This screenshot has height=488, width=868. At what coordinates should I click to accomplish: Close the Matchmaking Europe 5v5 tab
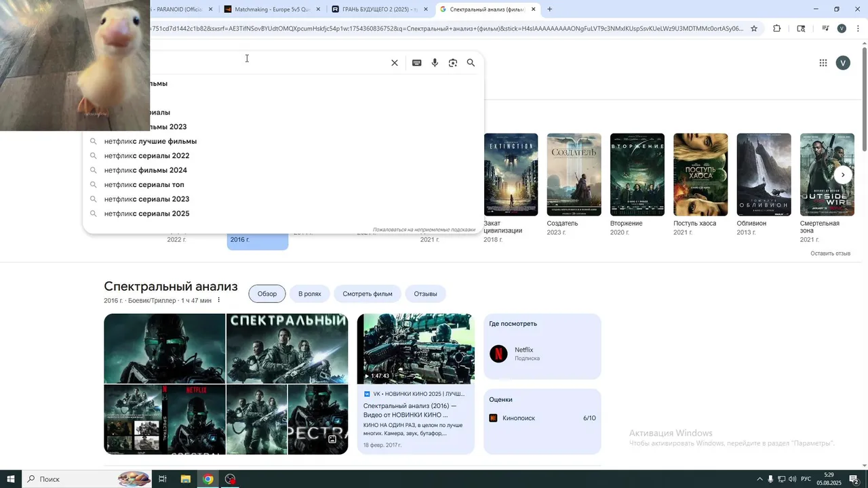318,9
